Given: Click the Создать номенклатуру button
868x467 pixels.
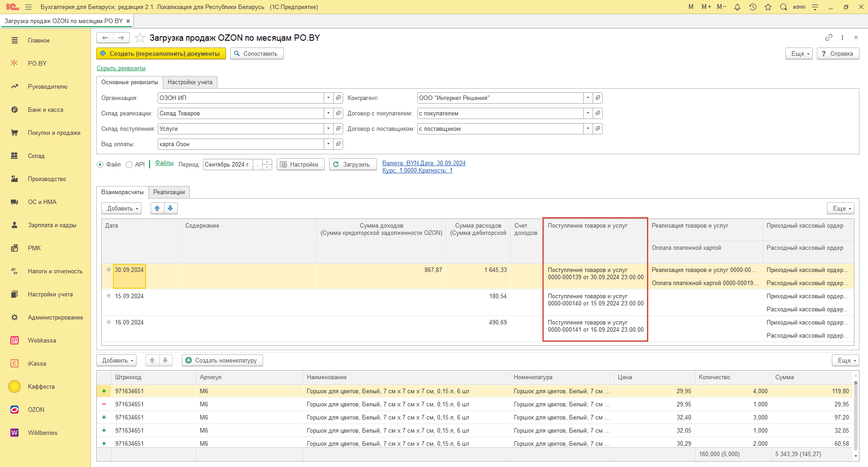Looking at the screenshot, I should coord(222,360).
